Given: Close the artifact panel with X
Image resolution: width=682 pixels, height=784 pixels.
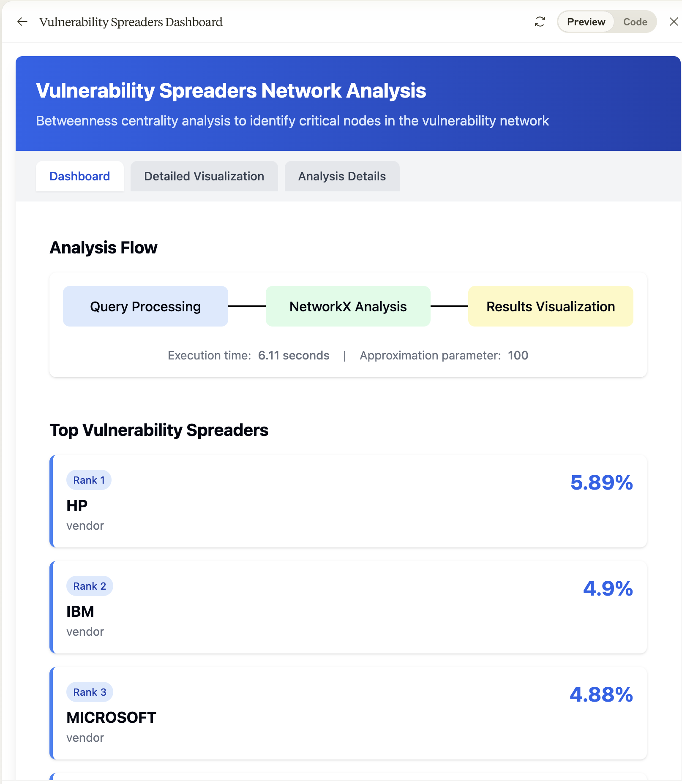Looking at the screenshot, I should pos(674,22).
